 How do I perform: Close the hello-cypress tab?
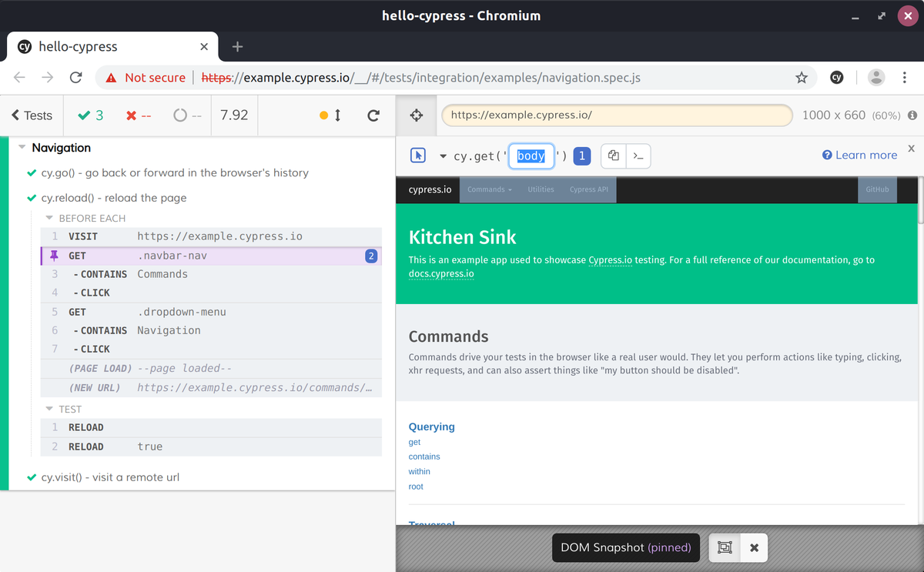click(203, 47)
